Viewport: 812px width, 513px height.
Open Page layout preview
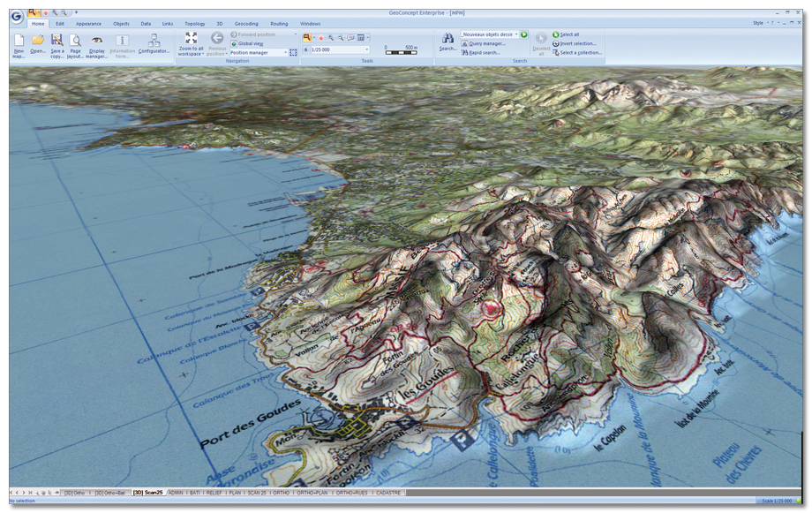tap(76, 41)
